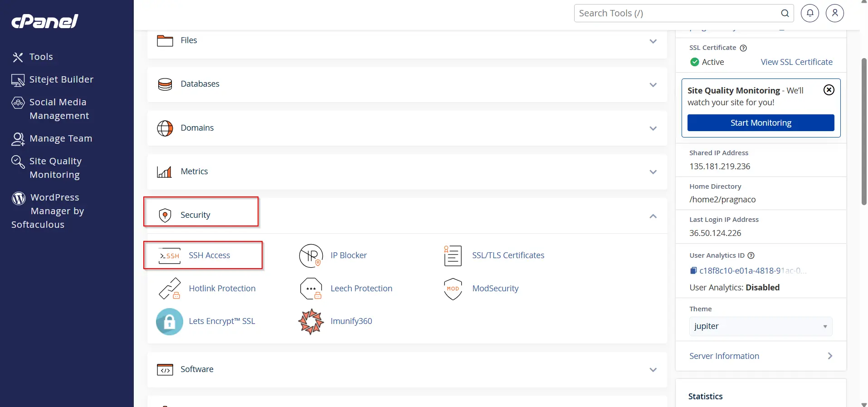Screen dimensions: 868x407
Task: Click the IP Blocker icon
Action: pyautogui.click(x=311, y=256)
